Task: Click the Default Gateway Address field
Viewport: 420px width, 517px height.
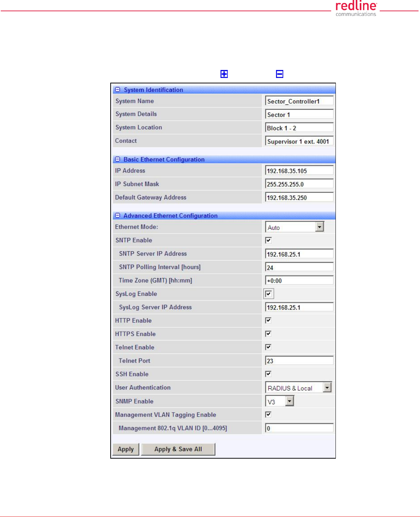Action: [299, 197]
